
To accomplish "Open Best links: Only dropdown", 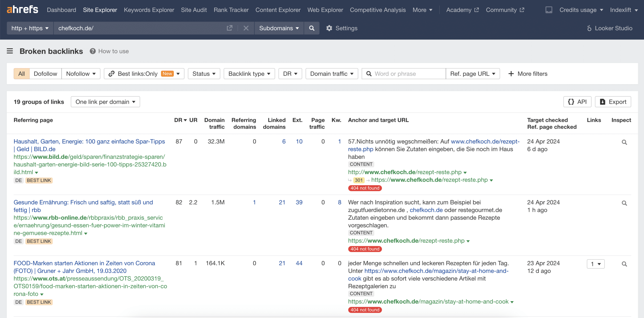I will pos(144,74).
